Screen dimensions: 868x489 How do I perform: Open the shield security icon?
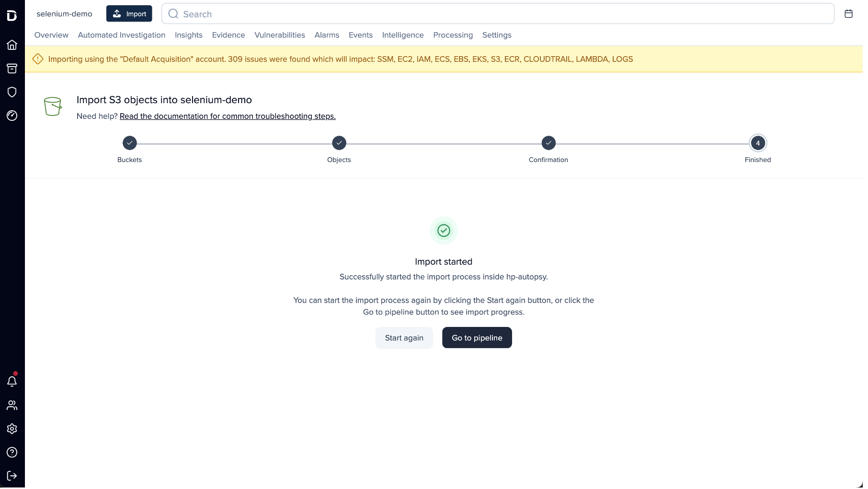click(x=12, y=92)
